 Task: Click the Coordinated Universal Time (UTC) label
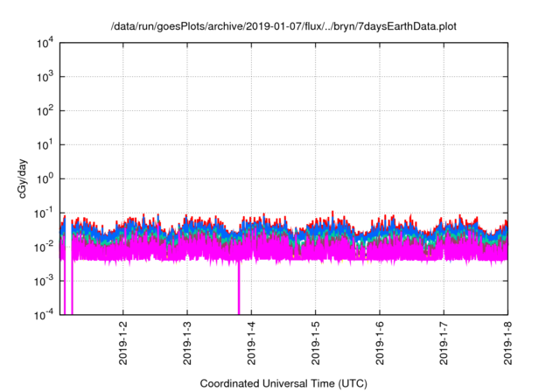283,383
